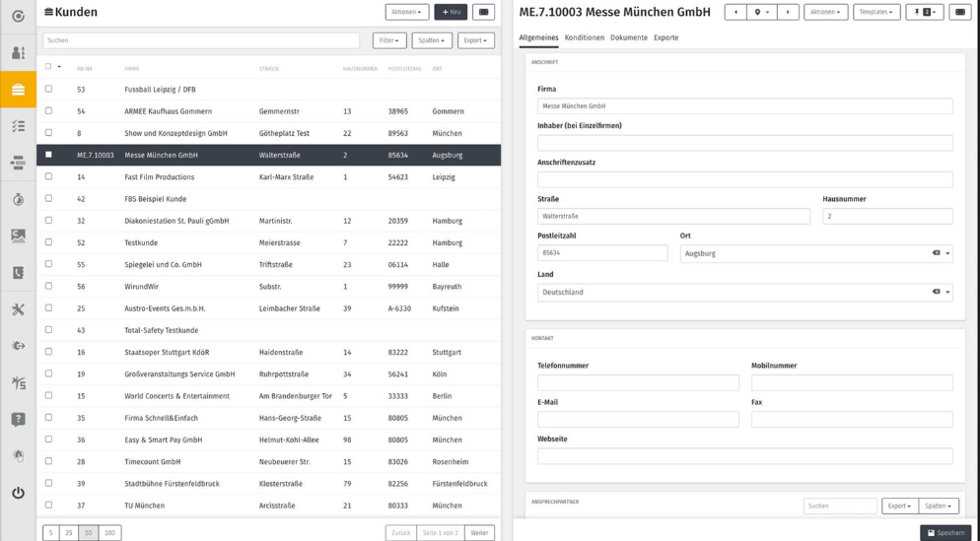Open the image gallery sidebar icon
Viewport: 980px width, 541px height.
tap(18, 236)
